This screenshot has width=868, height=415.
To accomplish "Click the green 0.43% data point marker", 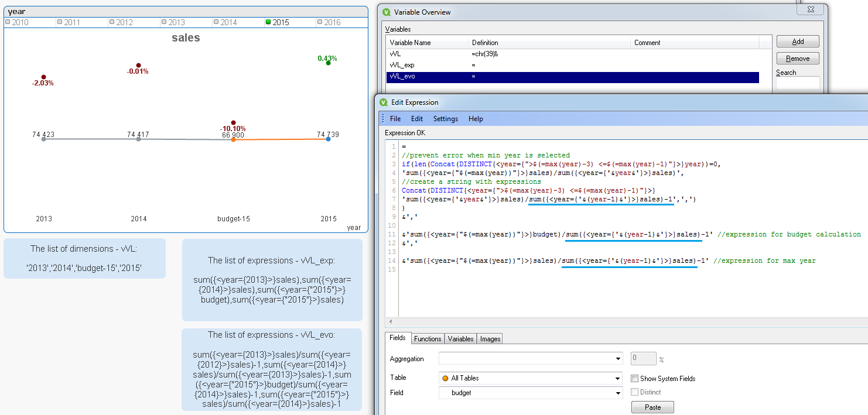I will coord(328,63).
